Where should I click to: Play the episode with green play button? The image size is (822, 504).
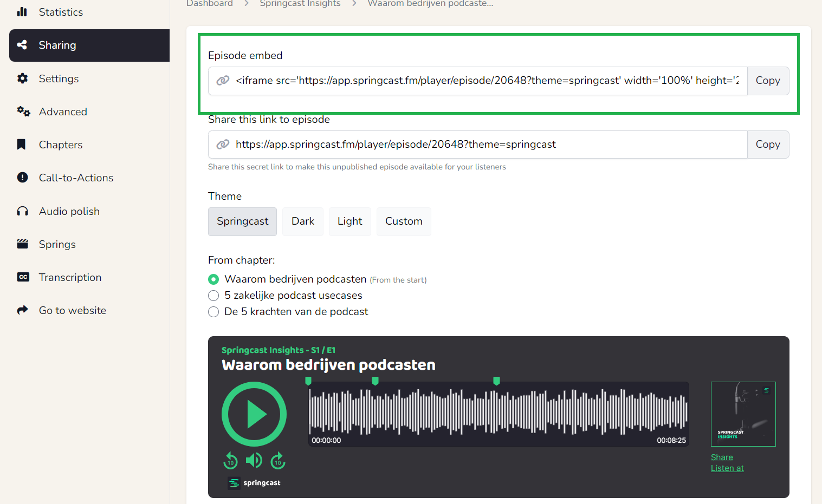tap(254, 414)
